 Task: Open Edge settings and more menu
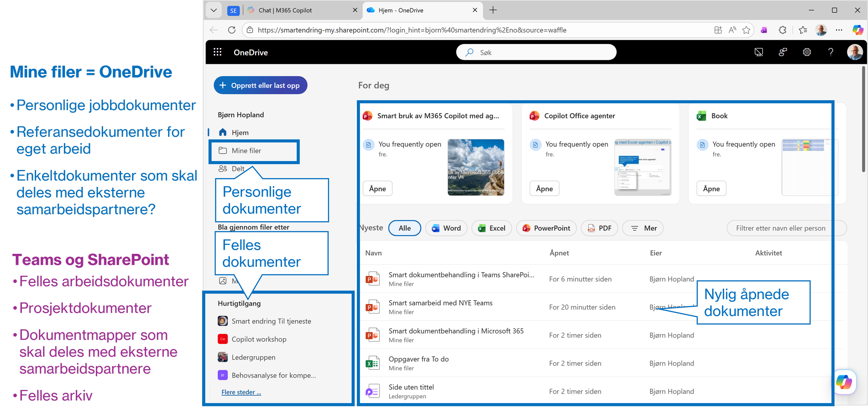[x=839, y=30]
